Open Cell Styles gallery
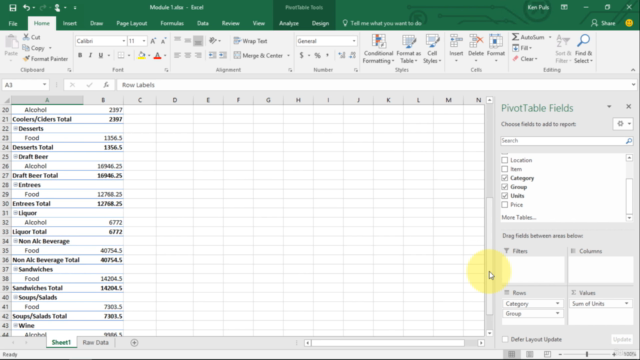 [432, 49]
